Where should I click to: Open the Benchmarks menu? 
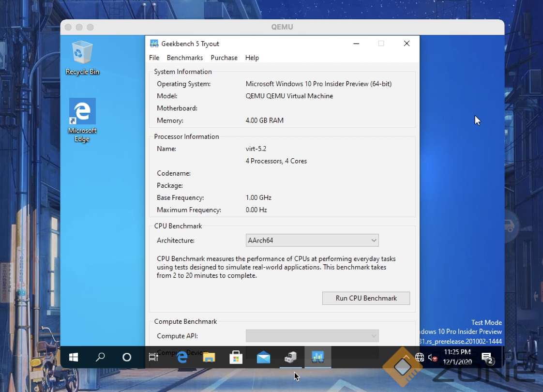185,58
